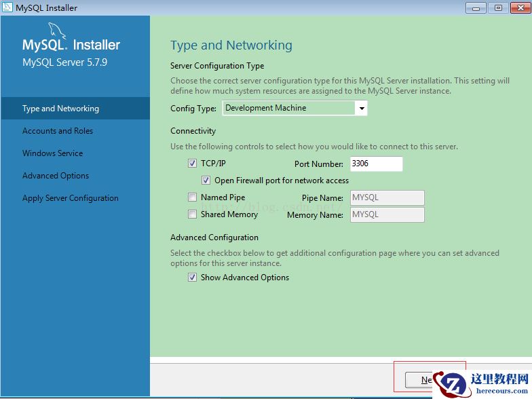The image size is (532, 399).
Task: Click the Port Number field showing 3306
Action: pos(376,164)
